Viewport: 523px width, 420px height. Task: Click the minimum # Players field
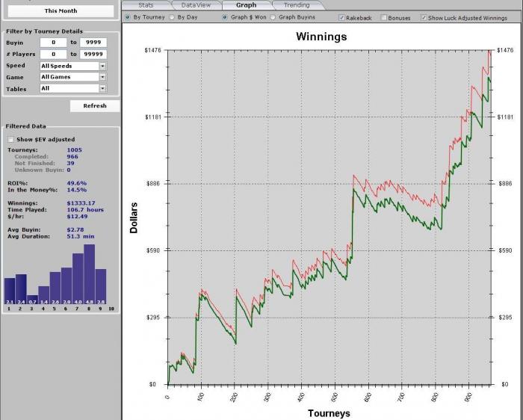pyautogui.click(x=53, y=54)
